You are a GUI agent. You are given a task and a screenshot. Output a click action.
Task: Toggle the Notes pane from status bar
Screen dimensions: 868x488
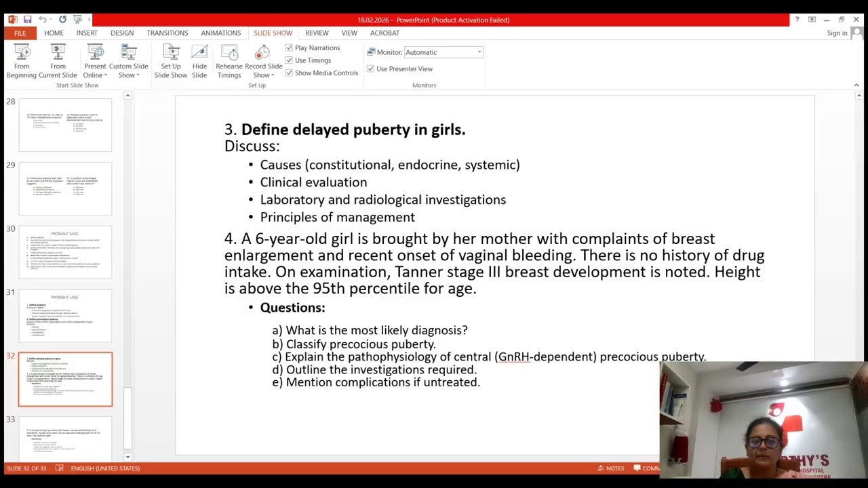(x=611, y=468)
